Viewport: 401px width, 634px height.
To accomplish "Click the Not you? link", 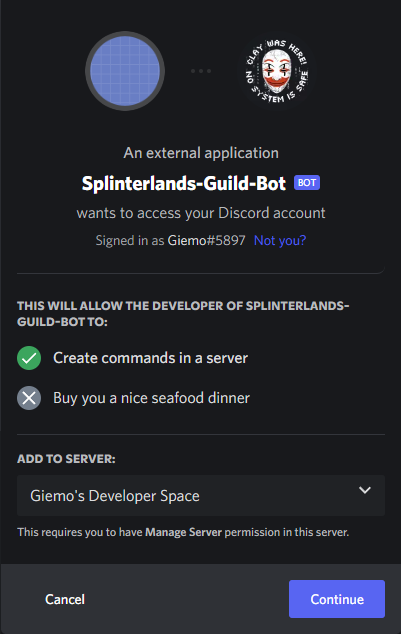I will pyautogui.click(x=280, y=241).
